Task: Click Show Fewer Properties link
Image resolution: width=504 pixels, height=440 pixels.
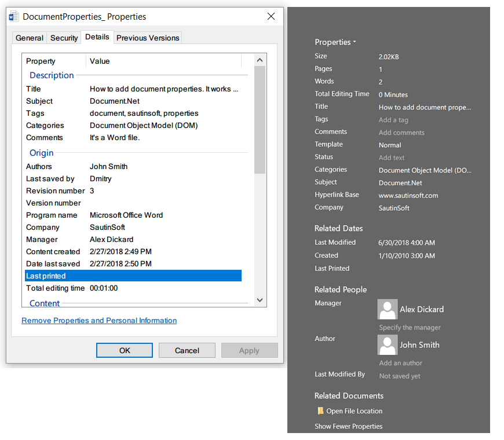Action: click(348, 427)
